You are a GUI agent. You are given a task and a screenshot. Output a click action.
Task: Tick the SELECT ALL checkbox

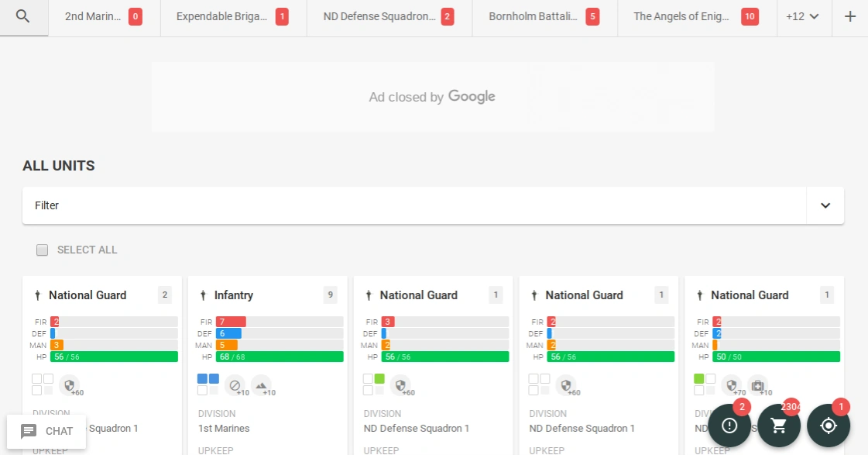pyautogui.click(x=43, y=250)
